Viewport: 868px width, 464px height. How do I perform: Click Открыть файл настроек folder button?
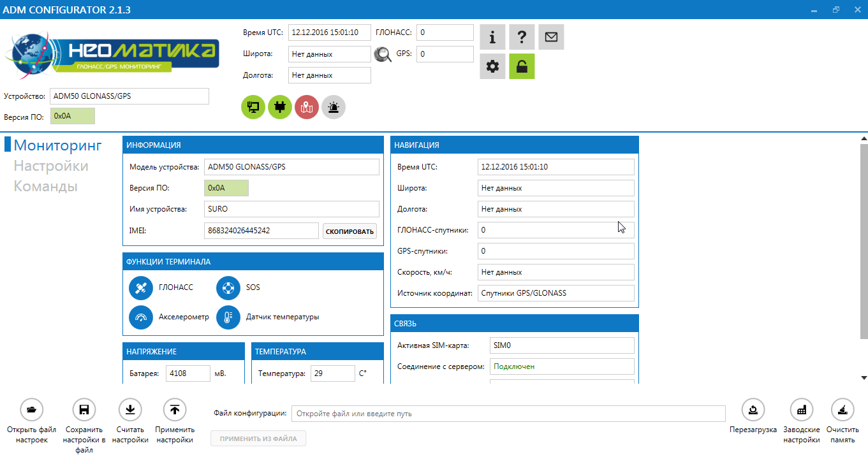point(32,410)
